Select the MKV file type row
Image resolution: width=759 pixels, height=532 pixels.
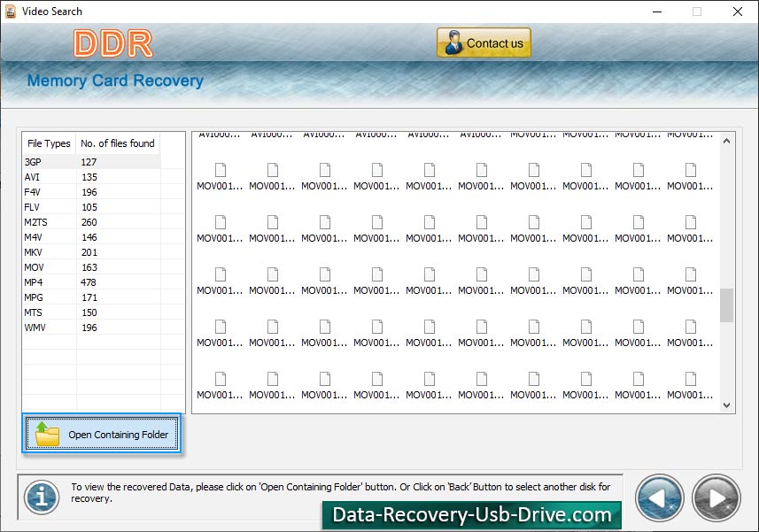(x=91, y=252)
